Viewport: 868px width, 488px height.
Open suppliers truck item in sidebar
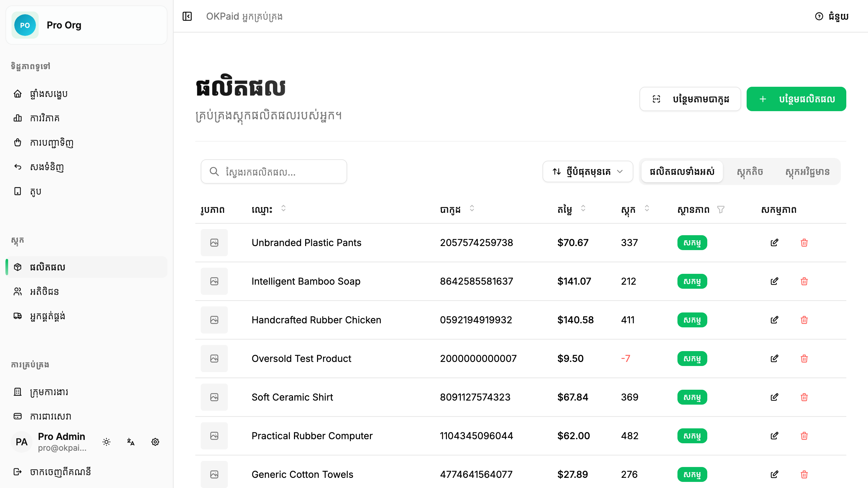(x=86, y=316)
